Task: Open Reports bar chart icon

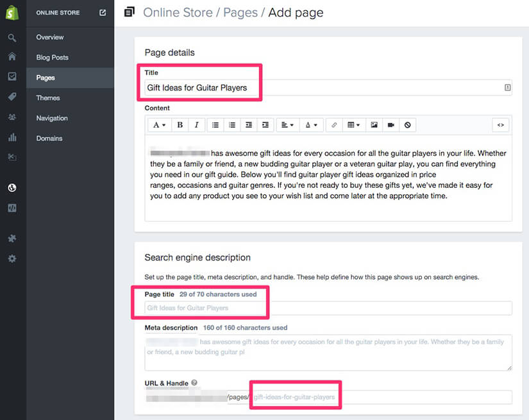Action: tap(12, 137)
